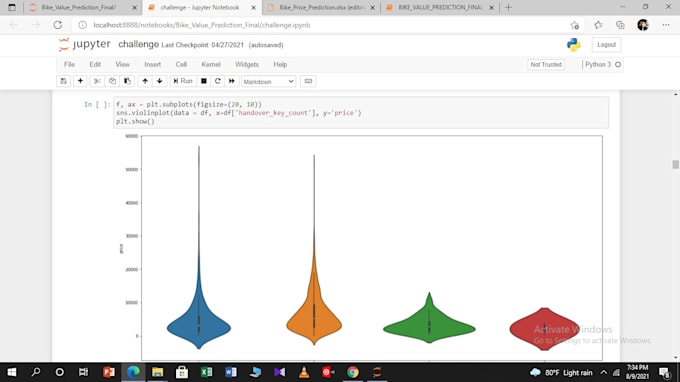Open the Help menu
Viewport: 680px width, 382px height.
pyautogui.click(x=280, y=64)
